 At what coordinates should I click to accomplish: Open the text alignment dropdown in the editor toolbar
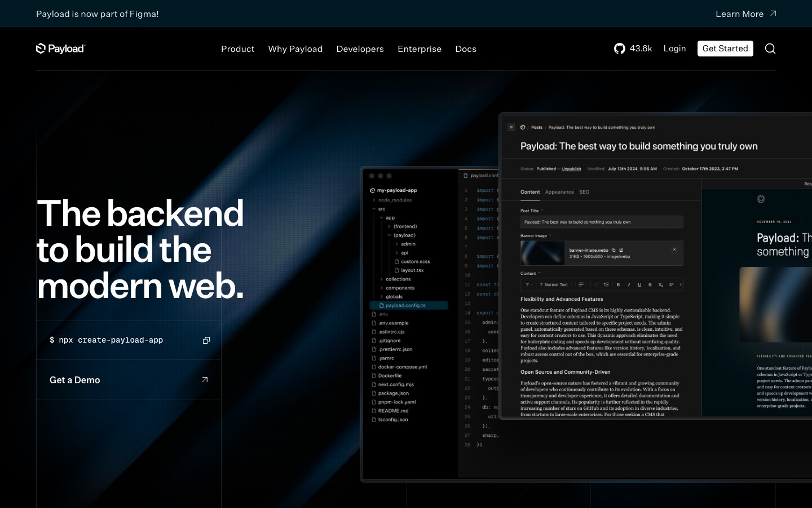pyautogui.click(x=583, y=284)
